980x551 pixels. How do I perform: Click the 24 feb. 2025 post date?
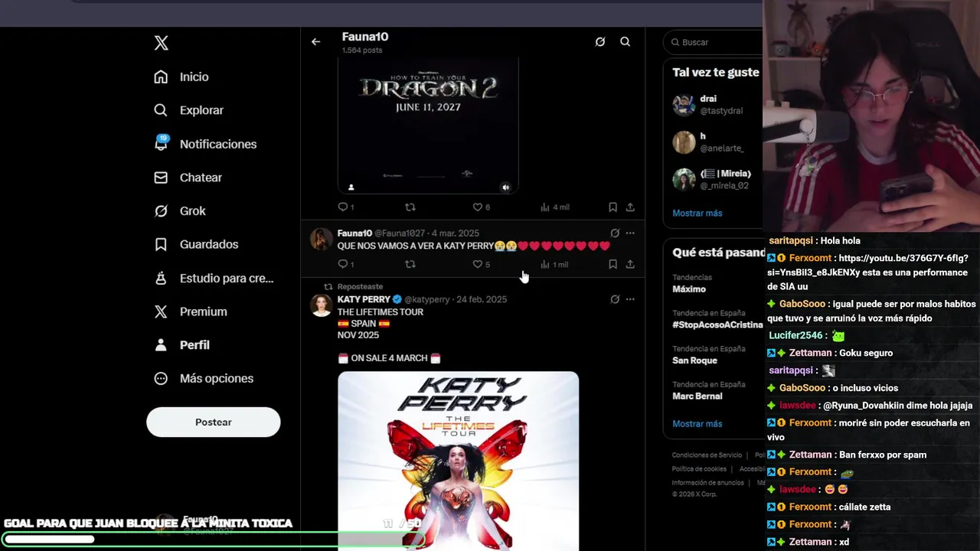tap(482, 299)
